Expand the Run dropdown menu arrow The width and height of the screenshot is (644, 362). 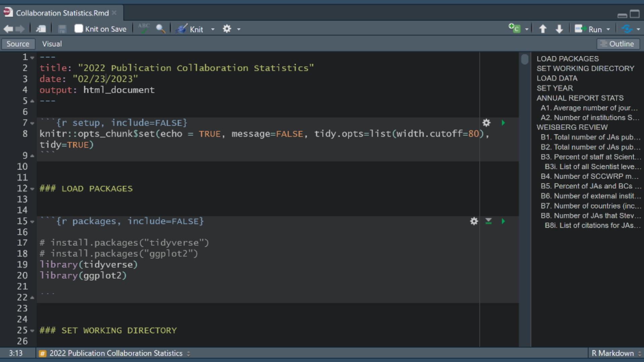coord(608,29)
